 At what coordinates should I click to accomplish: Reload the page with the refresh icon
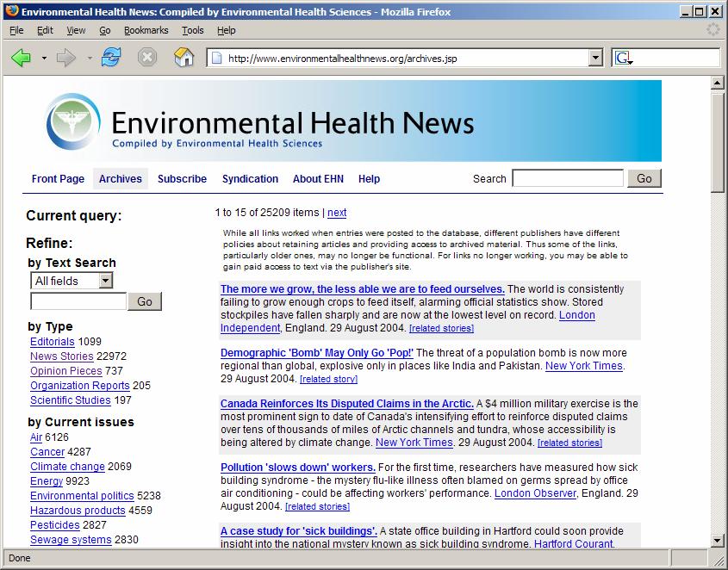click(x=111, y=58)
